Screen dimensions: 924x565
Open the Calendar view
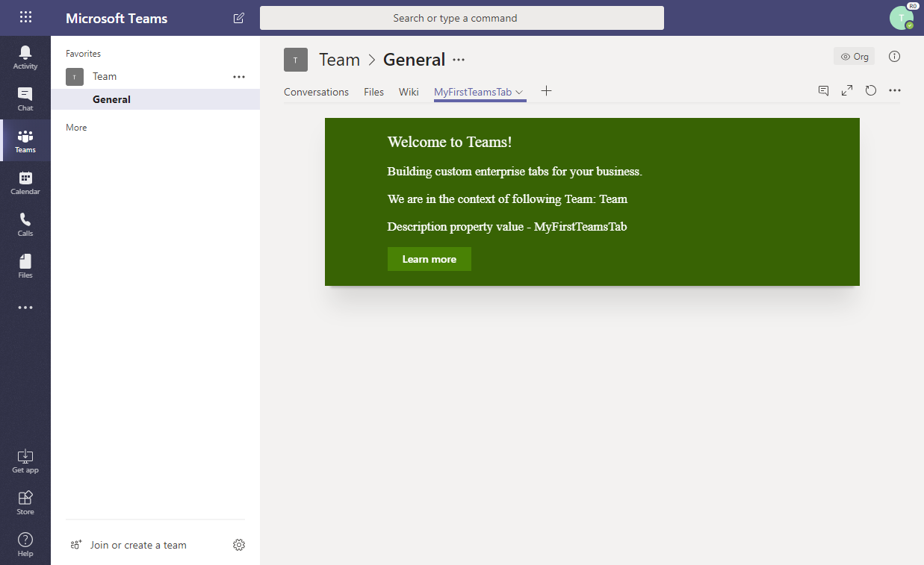coord(25,182)
